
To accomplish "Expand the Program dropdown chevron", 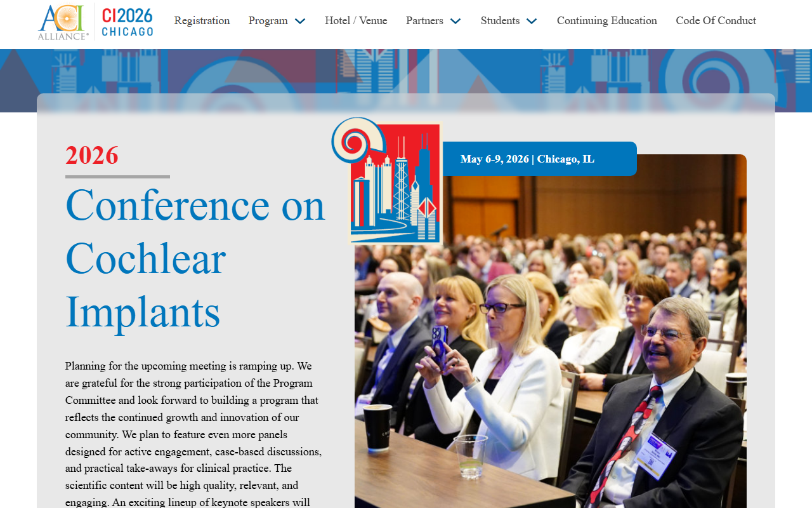I will 300,21.
